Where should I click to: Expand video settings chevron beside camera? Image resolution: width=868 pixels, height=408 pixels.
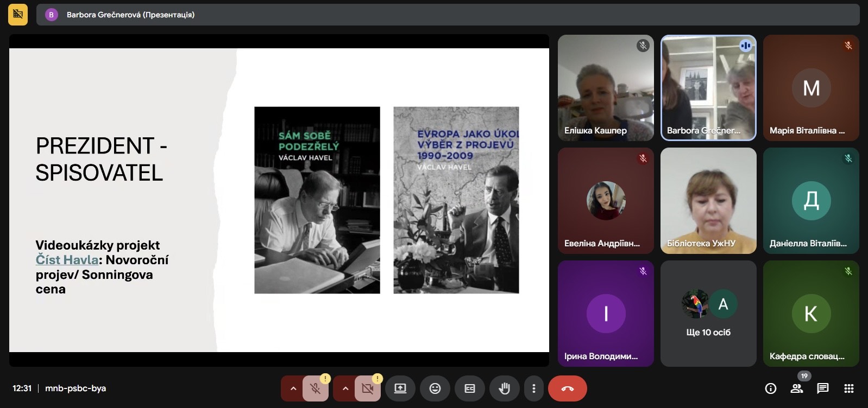coord(345,388)
